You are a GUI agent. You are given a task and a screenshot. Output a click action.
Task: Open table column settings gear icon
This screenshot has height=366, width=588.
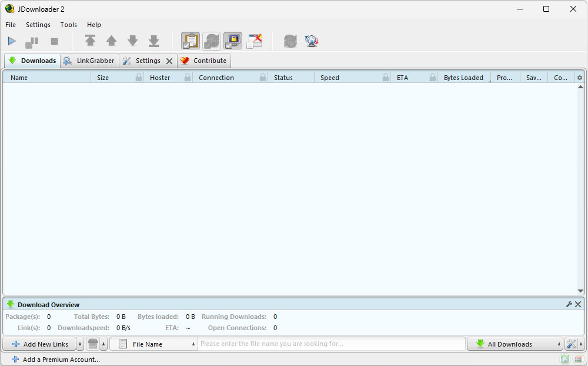pos(580,78)
